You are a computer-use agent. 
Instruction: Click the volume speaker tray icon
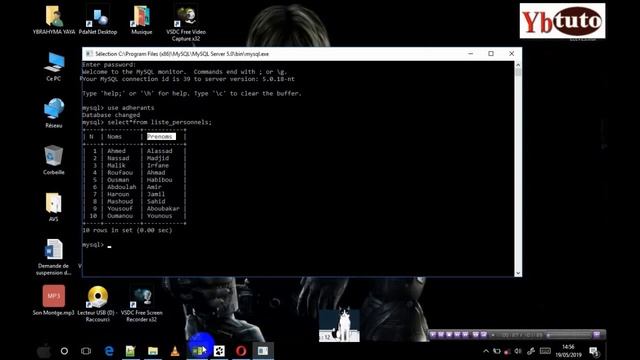click(518, 351)
